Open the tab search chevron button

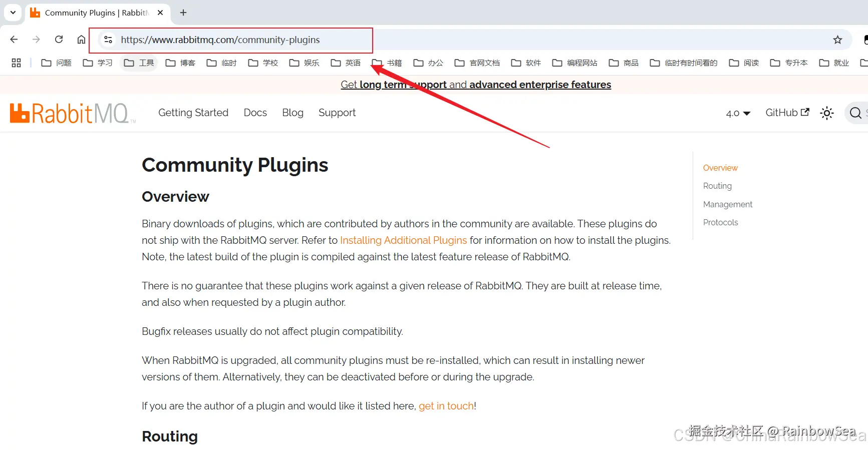pyautogui.click(x=13, y=13)
